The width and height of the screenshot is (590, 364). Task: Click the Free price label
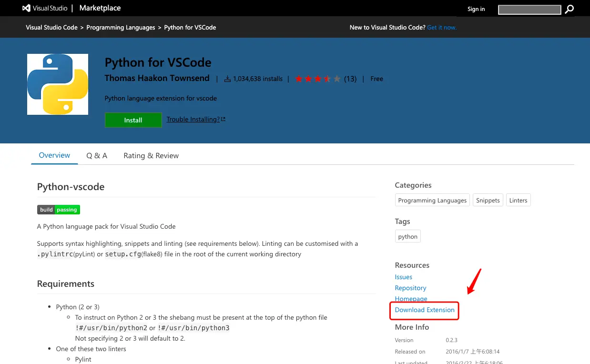pyautogui.click(x=376, y=79)
